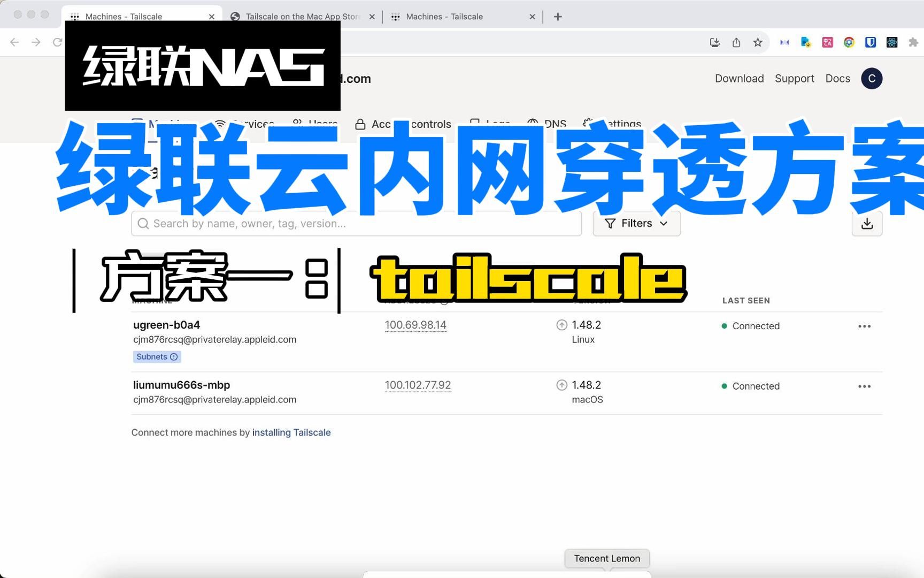
Task: Open the translate extension icon
Action: pos(827,42)
